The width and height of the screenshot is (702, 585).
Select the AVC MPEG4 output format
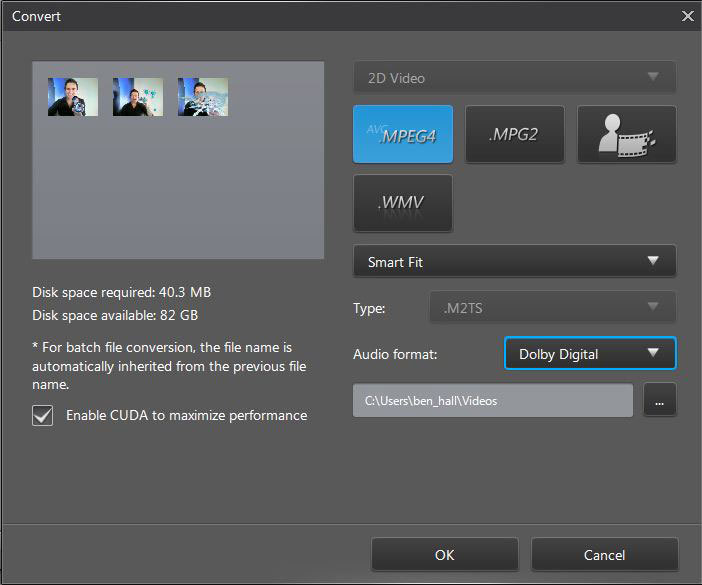(403, 135)
